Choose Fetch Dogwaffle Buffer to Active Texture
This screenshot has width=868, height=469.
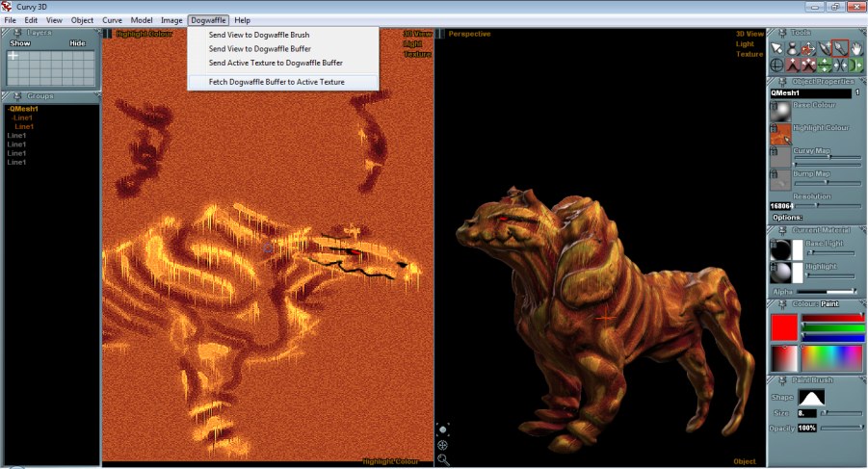[x=283, y=82]
